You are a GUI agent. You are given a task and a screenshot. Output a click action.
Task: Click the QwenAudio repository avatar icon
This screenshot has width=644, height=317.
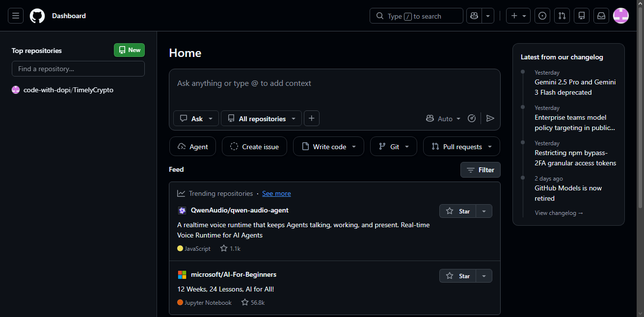click(x=182, y=211)
